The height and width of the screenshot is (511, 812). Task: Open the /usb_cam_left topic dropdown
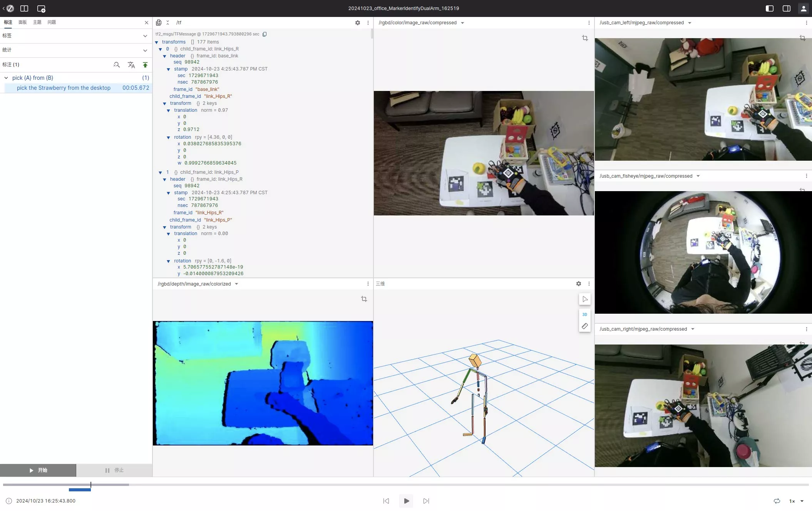(x=690, y=23)
